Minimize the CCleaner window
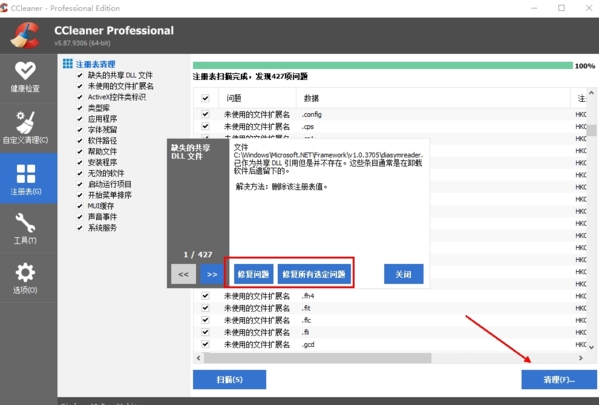 pyautogui.click(x=534, y=8)
